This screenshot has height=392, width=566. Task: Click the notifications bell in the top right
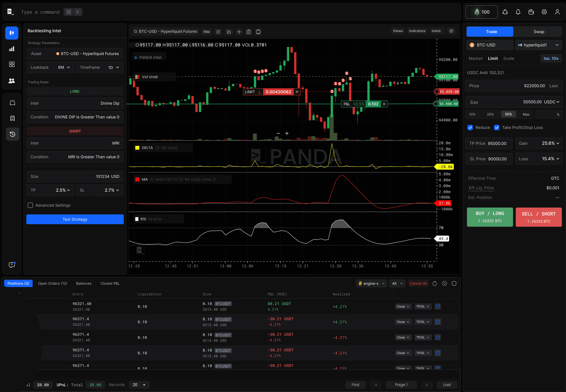518,12
